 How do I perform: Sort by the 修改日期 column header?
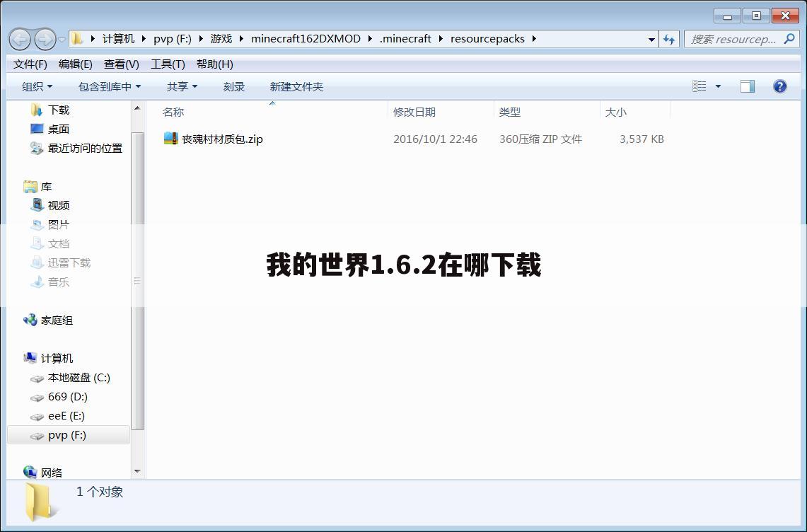click(x=414, y=112)
